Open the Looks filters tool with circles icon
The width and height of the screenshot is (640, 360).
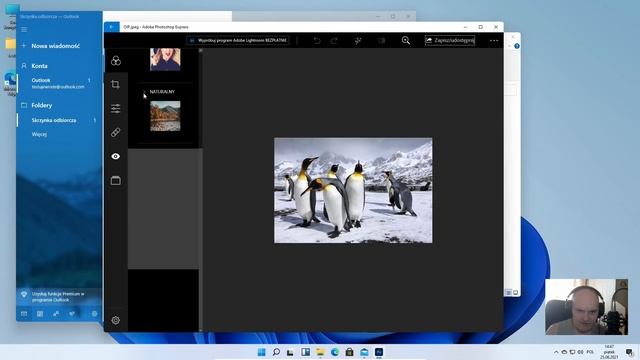tap(116, 61)
